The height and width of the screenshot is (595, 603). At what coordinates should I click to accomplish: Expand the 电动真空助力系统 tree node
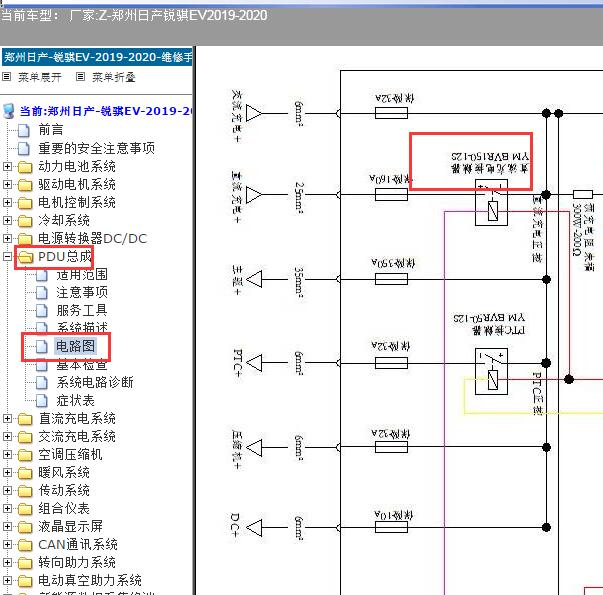tap(7, 580)
